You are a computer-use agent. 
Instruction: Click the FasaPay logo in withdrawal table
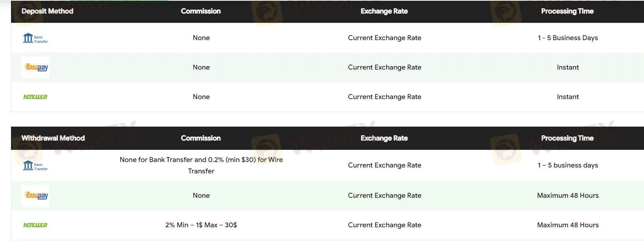[x=36, y=195]
